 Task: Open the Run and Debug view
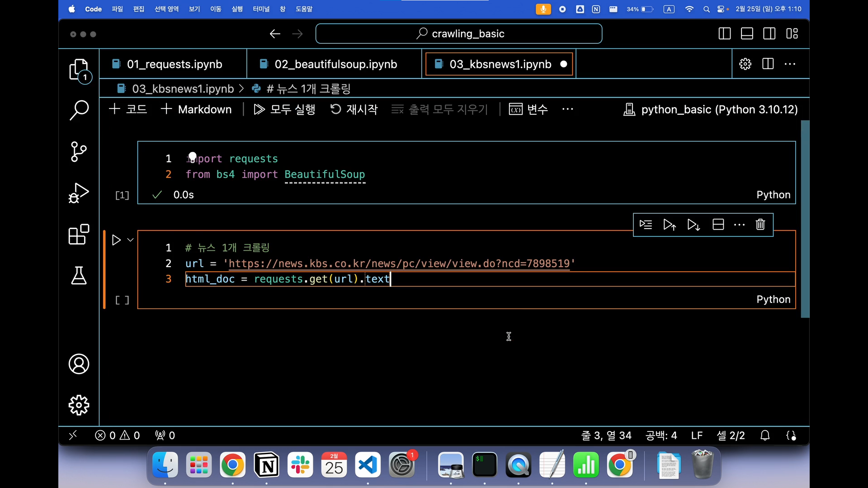[x=79, y=193]
